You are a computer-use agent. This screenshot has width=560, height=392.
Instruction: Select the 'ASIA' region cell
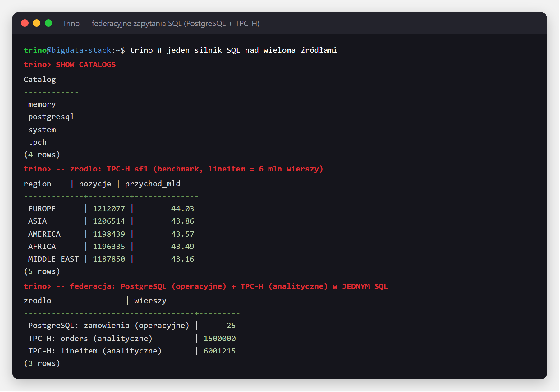[x=37, y=221]
